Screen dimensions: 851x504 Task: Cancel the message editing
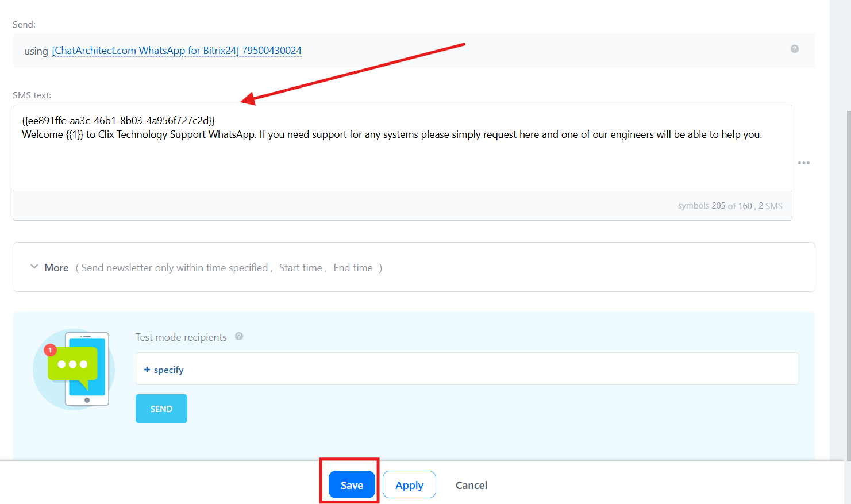(x=471, y=485)
